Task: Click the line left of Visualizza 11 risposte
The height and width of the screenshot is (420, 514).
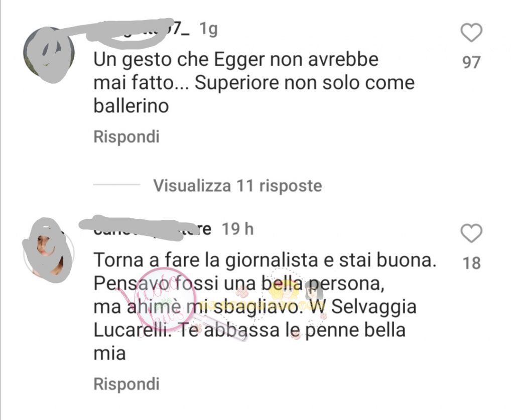Action: pyautogui.click(x=116, y=185)
